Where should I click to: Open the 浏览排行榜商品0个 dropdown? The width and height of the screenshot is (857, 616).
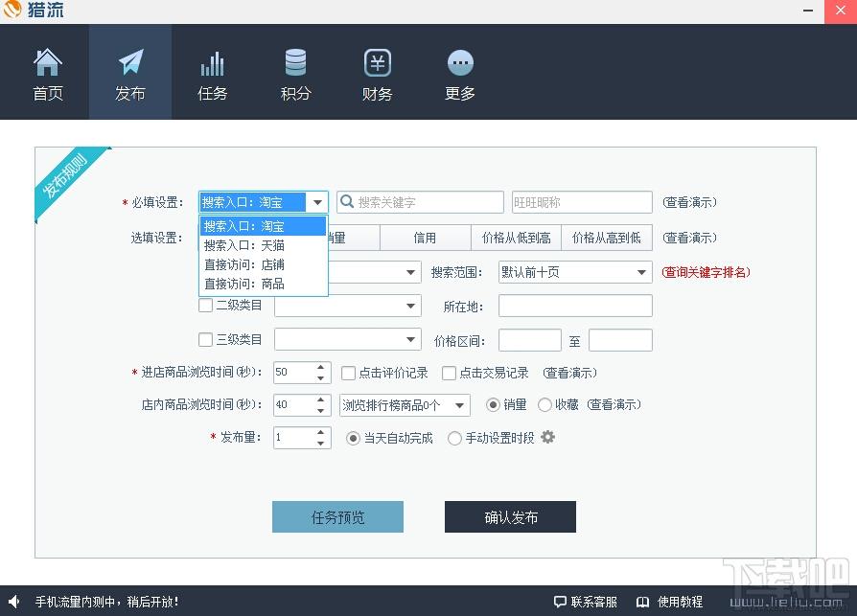click(405, 405)
